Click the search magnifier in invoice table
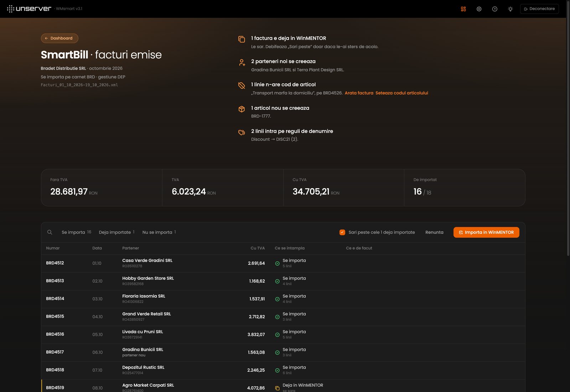570x392 pixels. (50, 232)
